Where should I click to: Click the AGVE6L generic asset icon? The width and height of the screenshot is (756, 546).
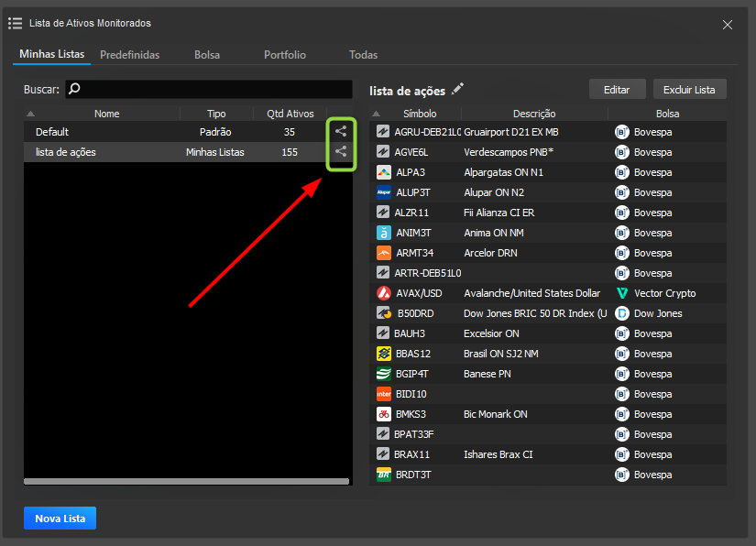383,152
